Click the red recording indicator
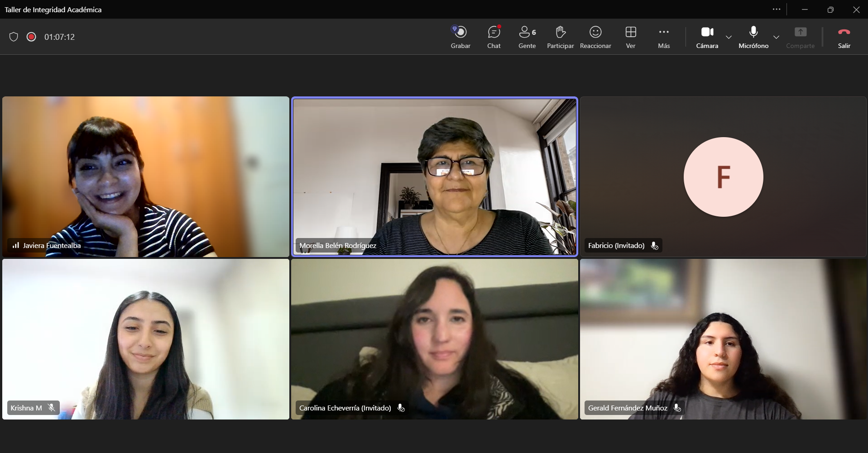 click(x=31, y=37)
